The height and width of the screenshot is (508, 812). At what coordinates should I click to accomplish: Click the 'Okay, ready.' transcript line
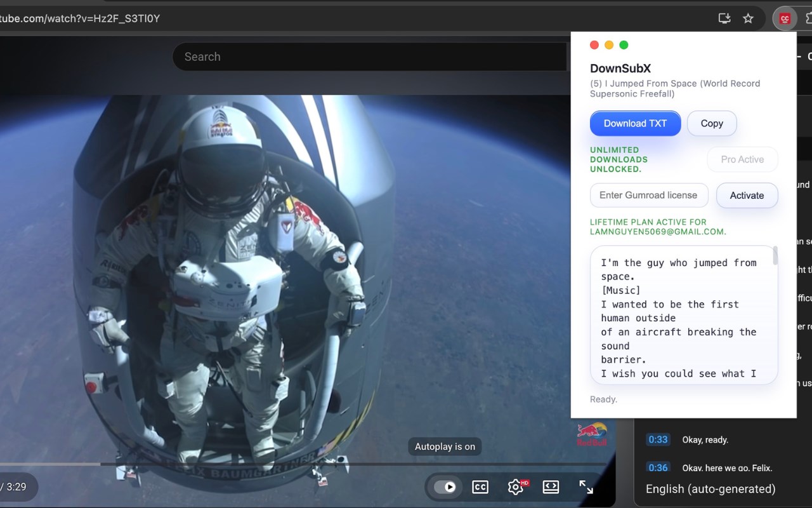tap(705, 439)
